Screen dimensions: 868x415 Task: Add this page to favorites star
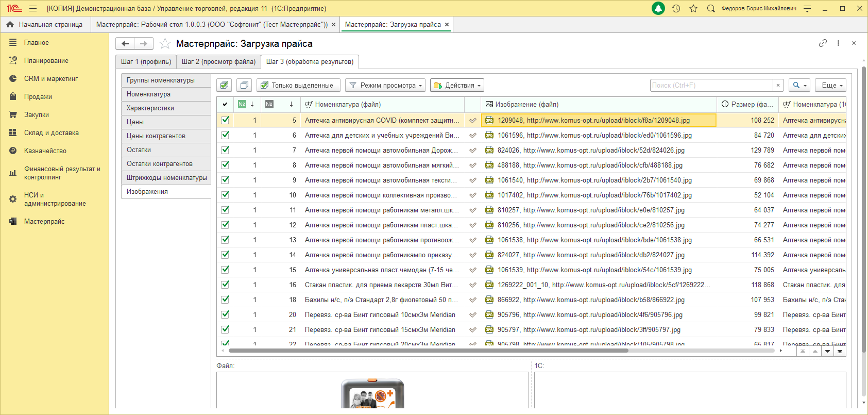click(165, 44)
